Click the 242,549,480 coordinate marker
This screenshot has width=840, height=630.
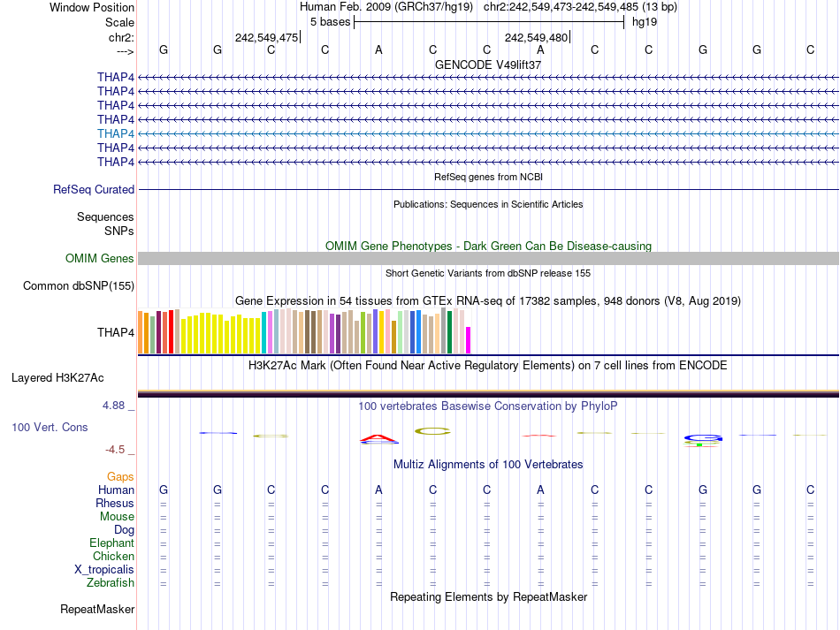(x=536, y=37)
